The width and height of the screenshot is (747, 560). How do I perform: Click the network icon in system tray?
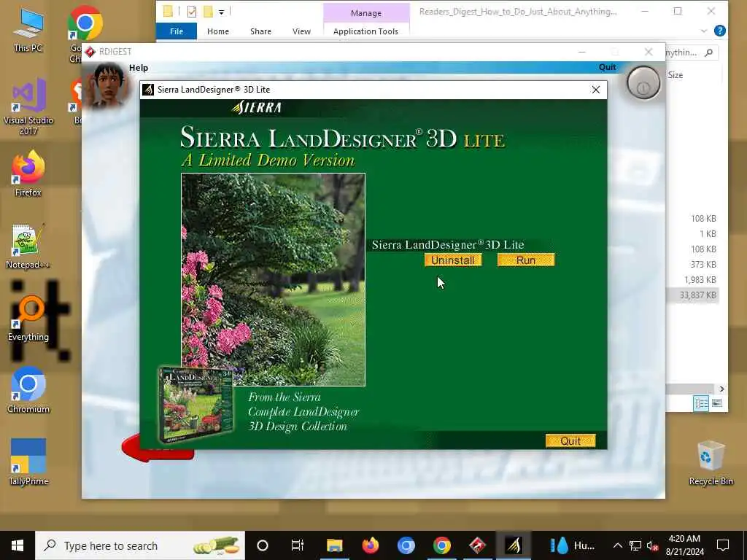(x=635, y=545)
